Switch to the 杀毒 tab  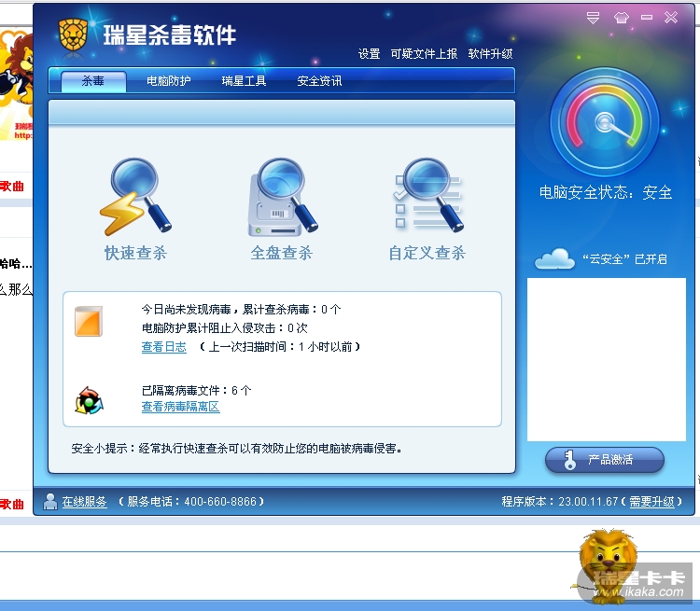[93, 81]
